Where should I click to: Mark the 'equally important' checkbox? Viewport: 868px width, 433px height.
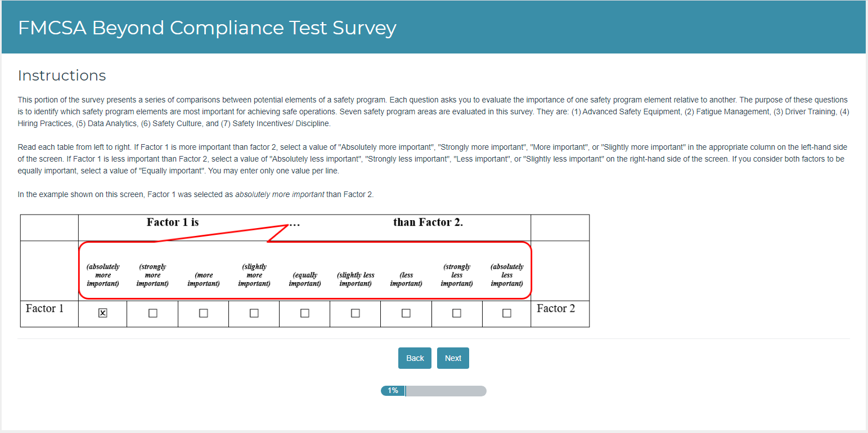point(305,313)
